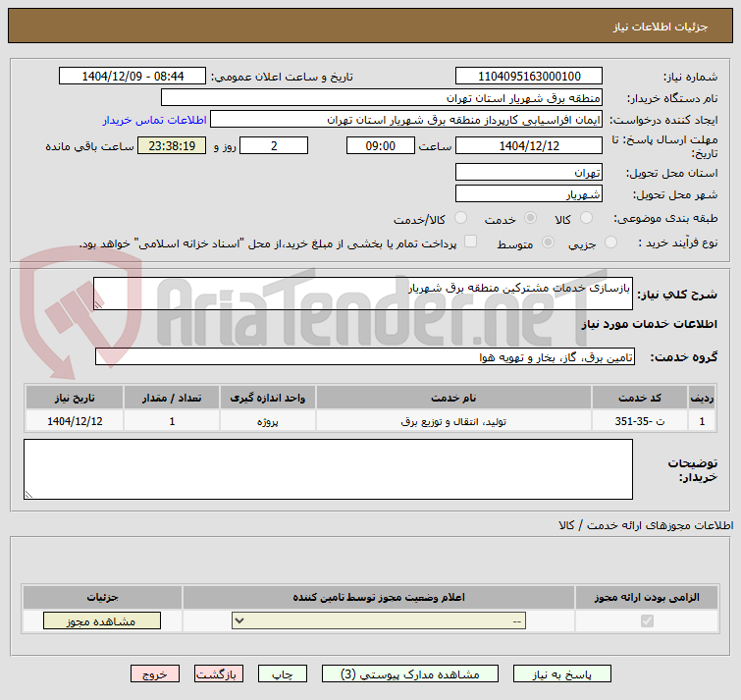This screenshot has height=700, width=741.
Task: Click the چاپ print button
Action: coord(282,673)
